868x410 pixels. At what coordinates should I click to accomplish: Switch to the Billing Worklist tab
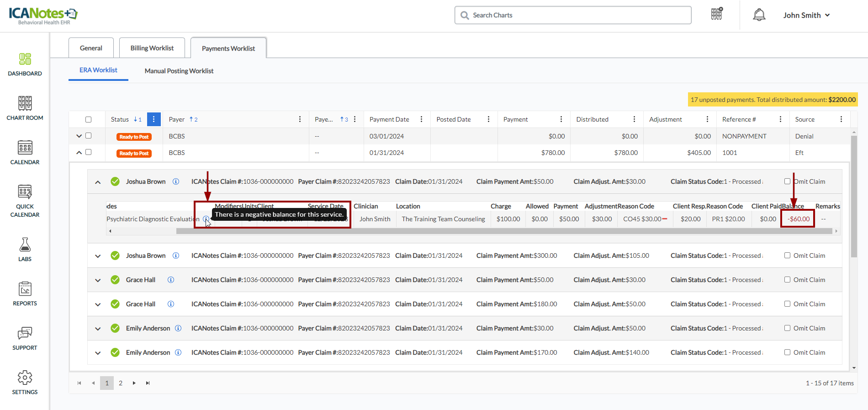(x=152, y=48)
